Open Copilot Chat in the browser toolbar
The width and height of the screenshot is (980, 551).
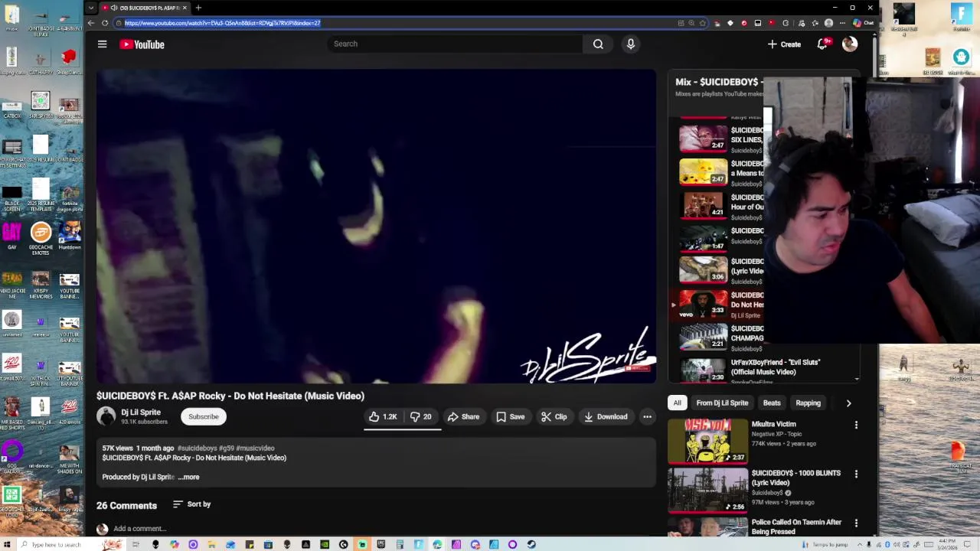863,23
